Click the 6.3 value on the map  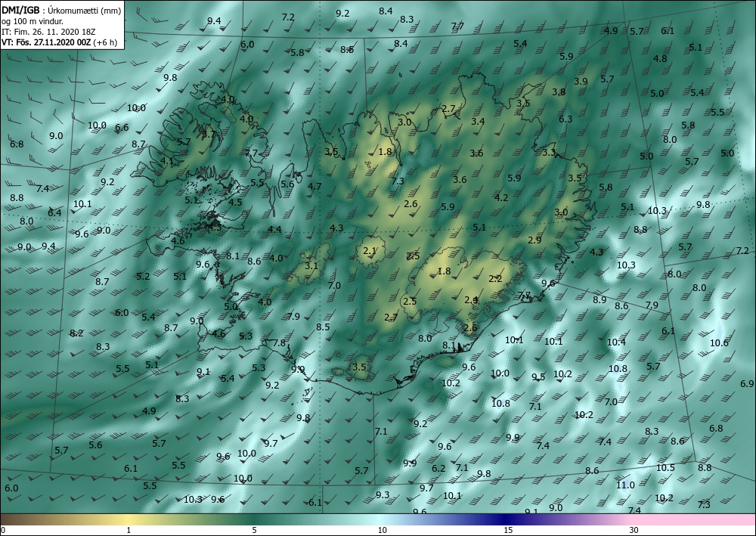[565, 119]
